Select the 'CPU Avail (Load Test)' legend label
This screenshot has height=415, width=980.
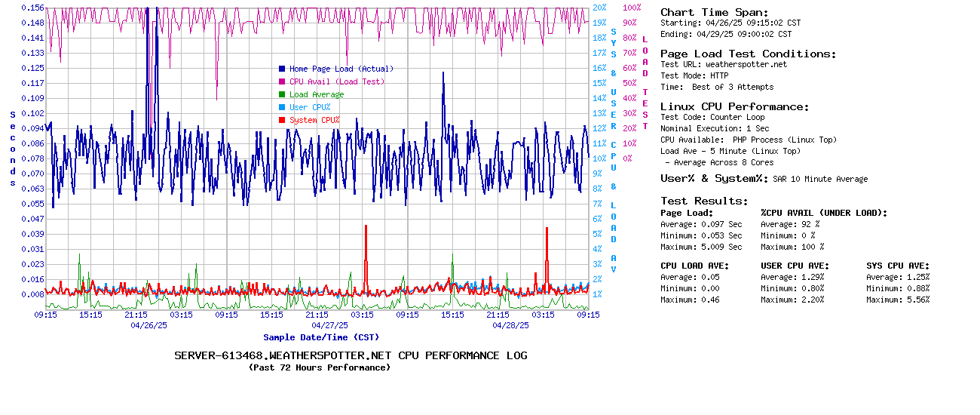pyautogui.click(x=336, y=81)
